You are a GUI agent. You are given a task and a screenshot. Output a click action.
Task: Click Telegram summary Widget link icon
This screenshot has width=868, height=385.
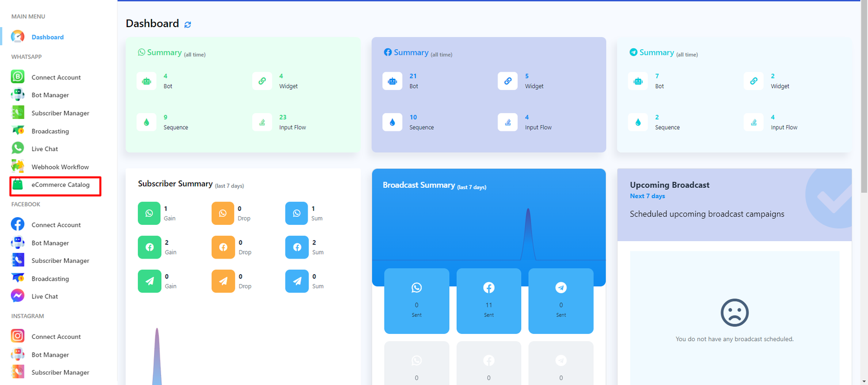point(754,81)
